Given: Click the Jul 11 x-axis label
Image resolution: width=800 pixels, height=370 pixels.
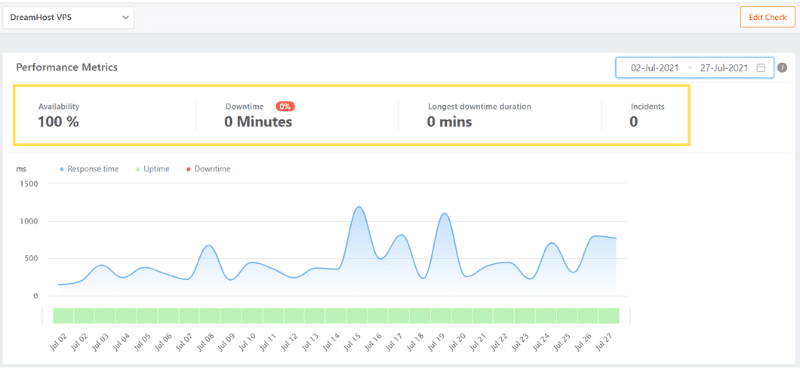Looking at the screenshot, I should click(x=268, y=342).
